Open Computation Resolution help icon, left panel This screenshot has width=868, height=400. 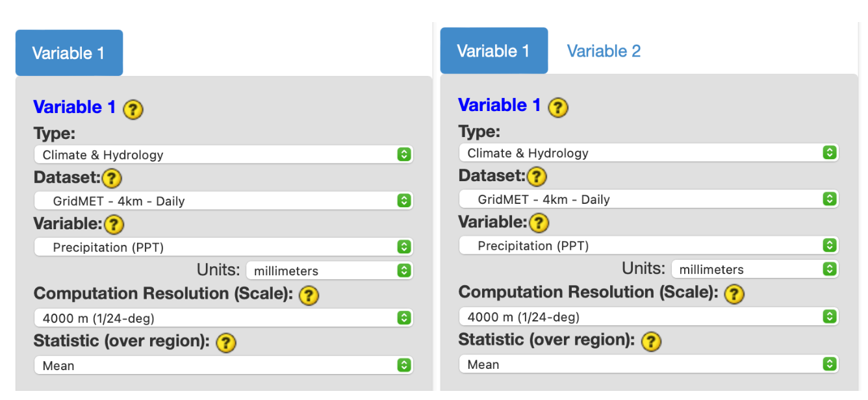309,295
